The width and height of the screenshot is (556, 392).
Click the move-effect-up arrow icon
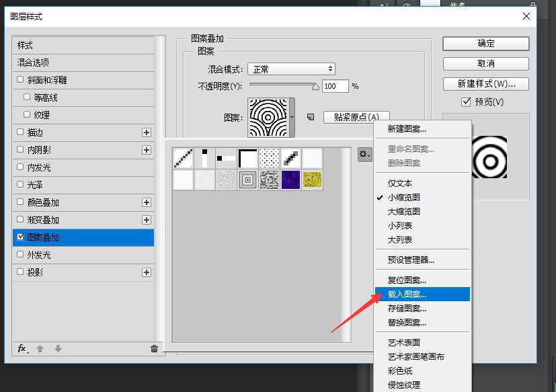[x=39, y=349]
